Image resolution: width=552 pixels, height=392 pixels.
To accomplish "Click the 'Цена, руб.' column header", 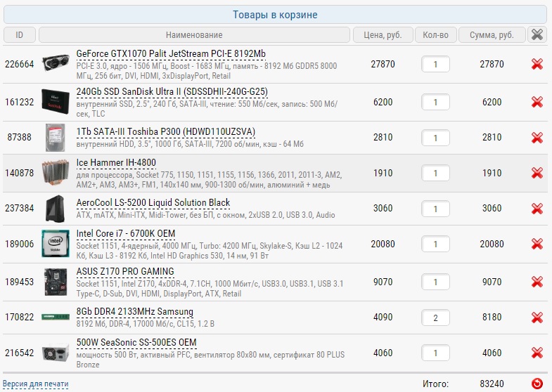I will click(x=383, y=35).
